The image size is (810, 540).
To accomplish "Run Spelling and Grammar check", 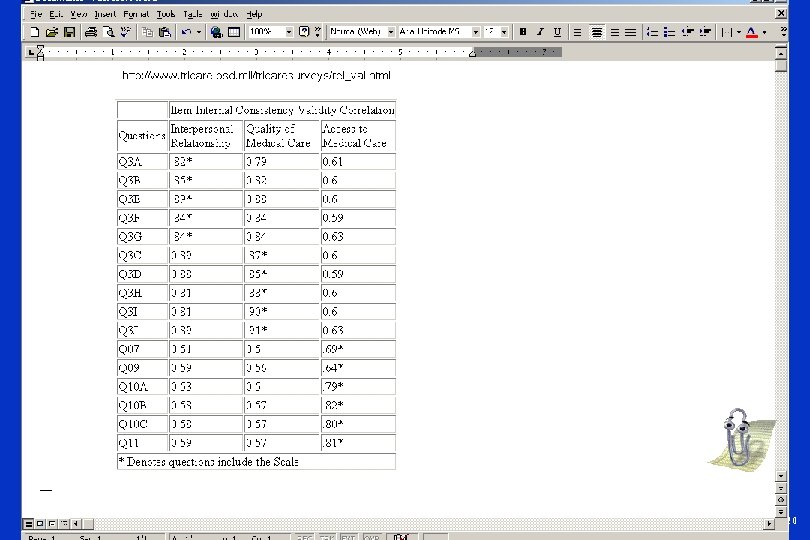I will (126, 32).
